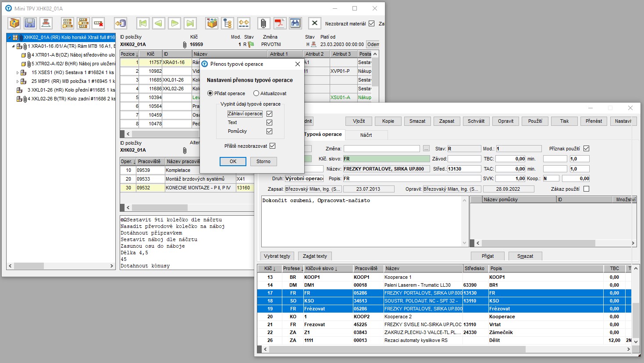
Task: Click the Vložit button
Action: (359, 121)
